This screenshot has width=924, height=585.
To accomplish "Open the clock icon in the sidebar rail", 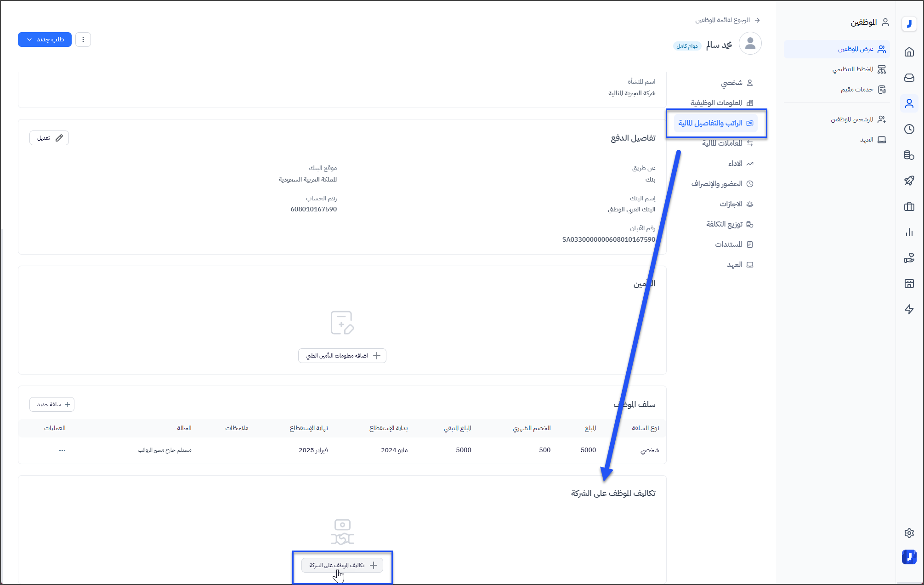I will click(909, 129).
